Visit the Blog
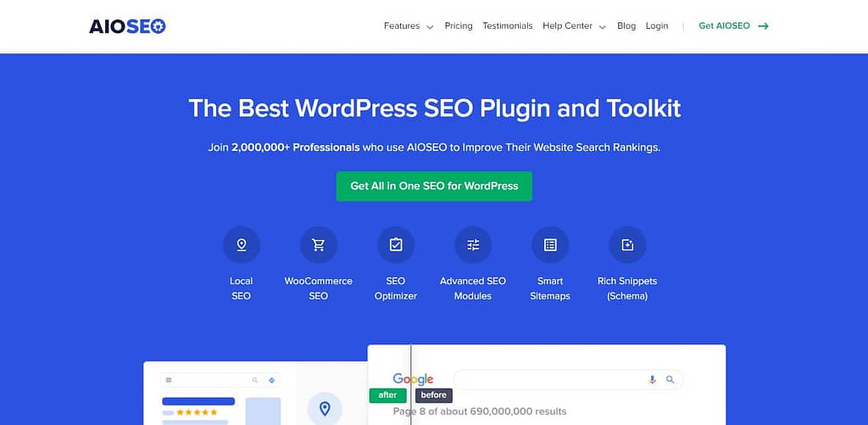This screenshot has width=868, height=425. (626, 26)
